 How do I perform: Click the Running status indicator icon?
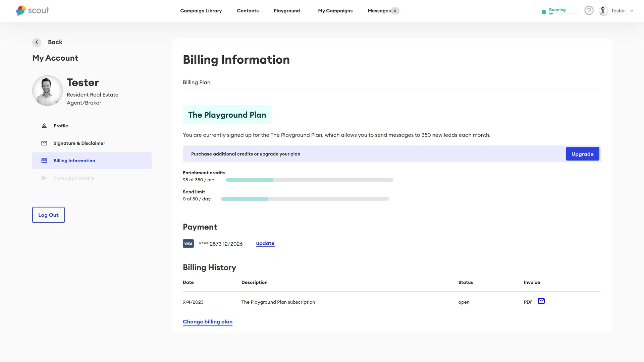pyautogui.click(x=543, y=11)
